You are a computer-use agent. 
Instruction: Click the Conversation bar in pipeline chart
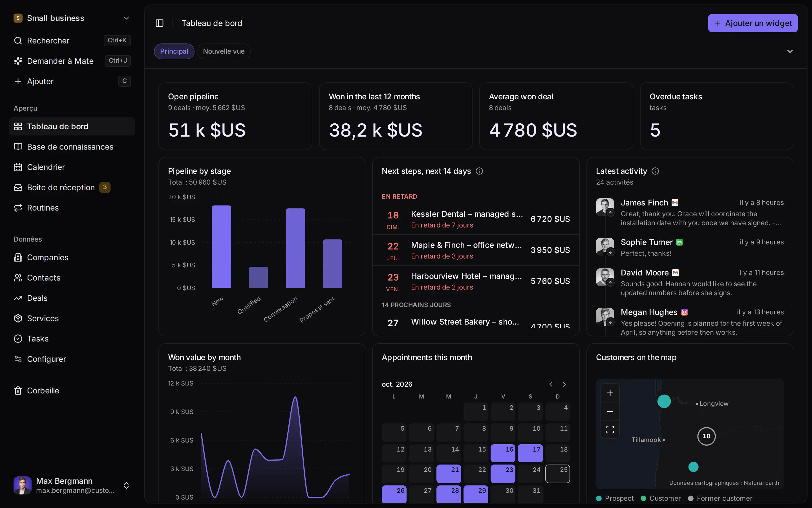pos(295,248)
